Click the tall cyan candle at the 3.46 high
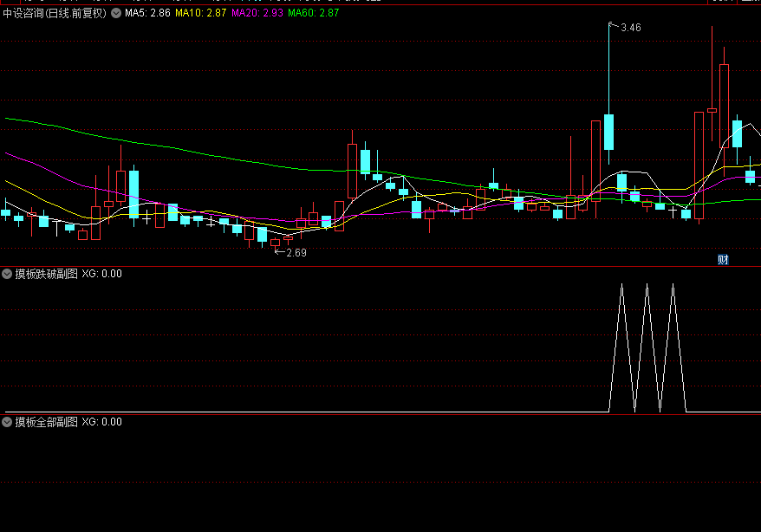Screen dimensions: 761x532 608,132
